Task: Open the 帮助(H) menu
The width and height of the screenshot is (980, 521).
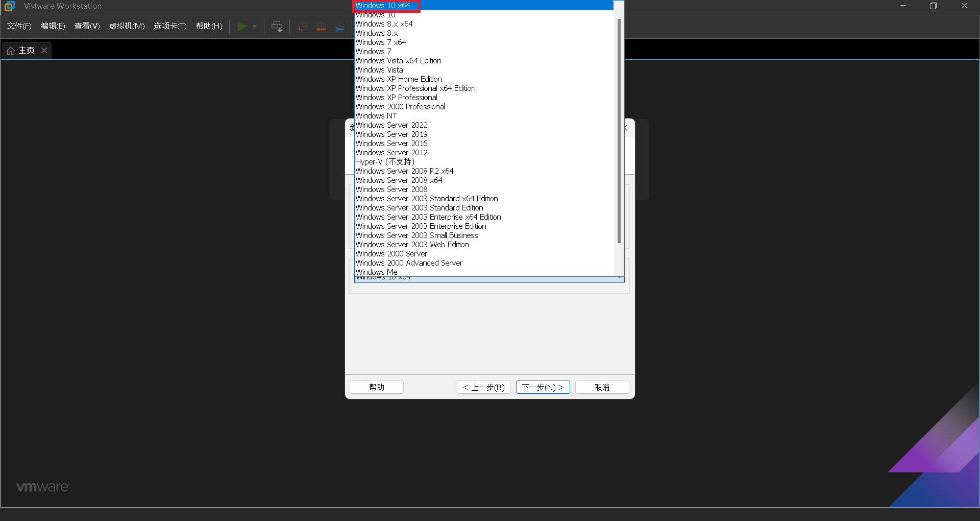Action: [x=209, y=26]
